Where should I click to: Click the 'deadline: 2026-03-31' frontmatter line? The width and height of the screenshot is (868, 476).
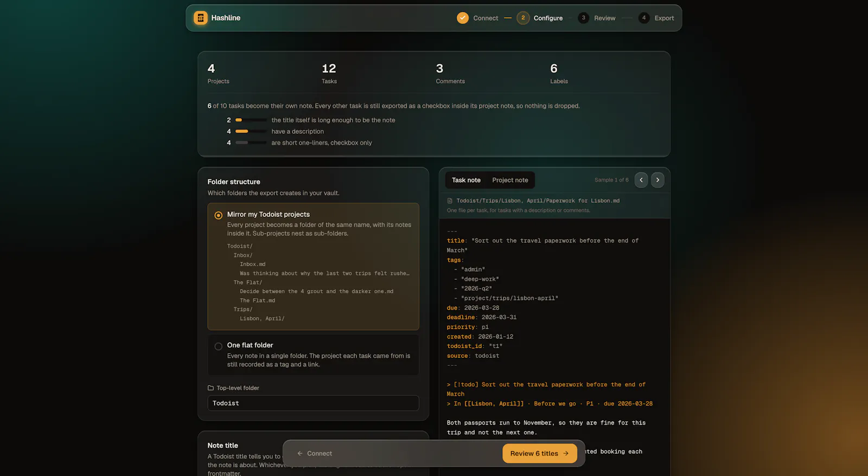482,318
